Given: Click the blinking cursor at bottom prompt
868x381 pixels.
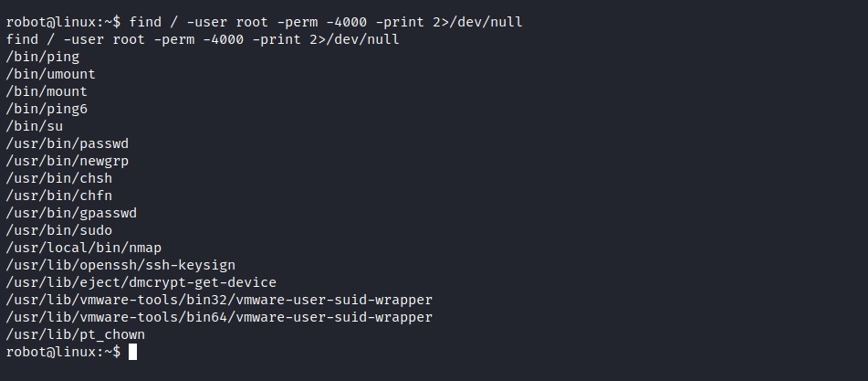Looking at the screenshot, I should pos(133,352).
